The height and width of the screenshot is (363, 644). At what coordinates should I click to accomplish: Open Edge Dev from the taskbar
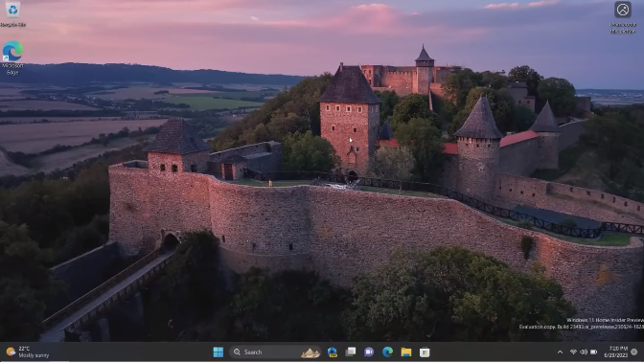333,352
